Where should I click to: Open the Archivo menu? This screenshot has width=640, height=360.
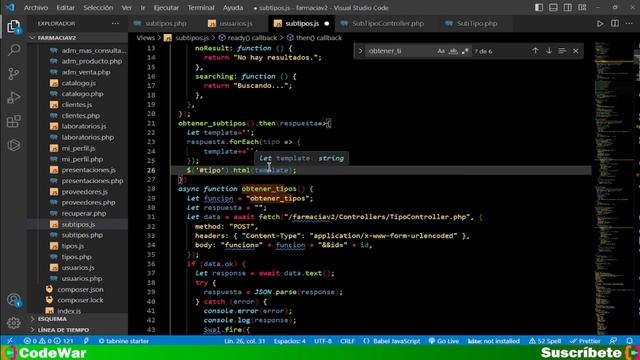pyautogui.click(x=36, y=8)
